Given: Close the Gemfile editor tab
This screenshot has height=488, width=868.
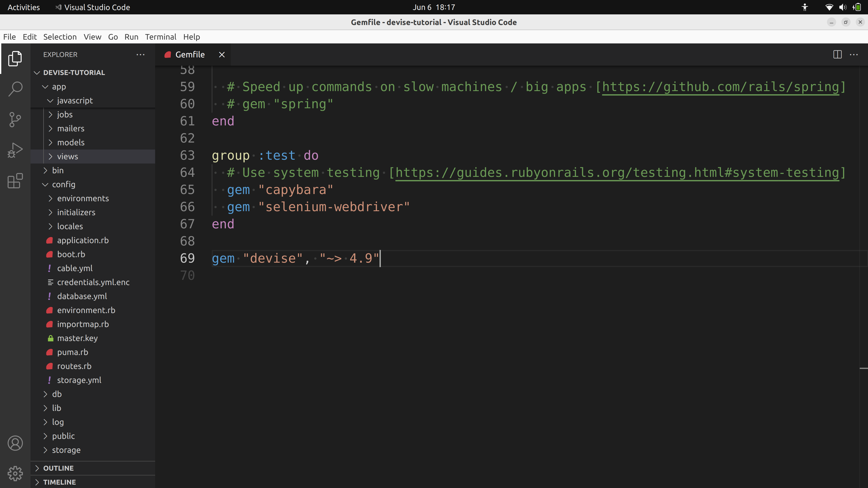Looking at the screenshot, I should click(x=222, y=55).
